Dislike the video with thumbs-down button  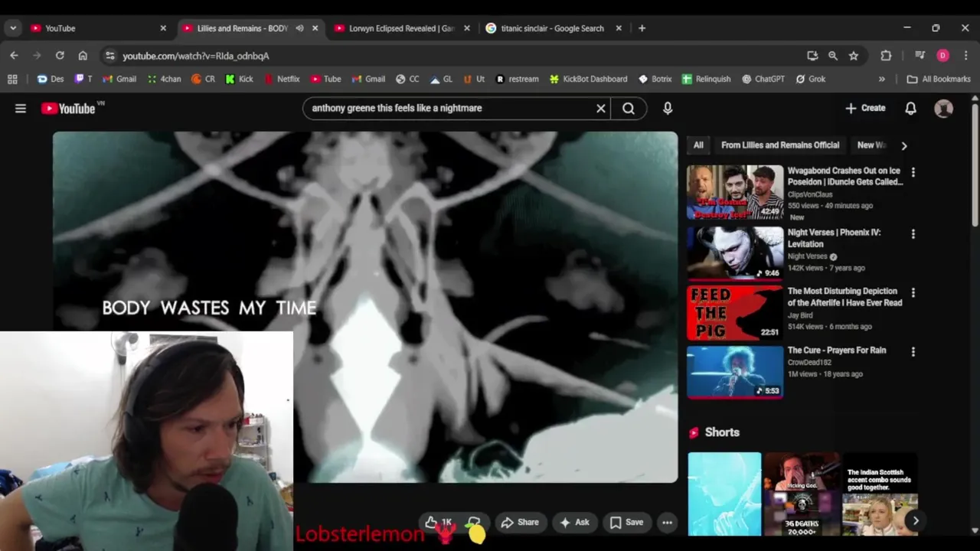(x=474, y=523)
